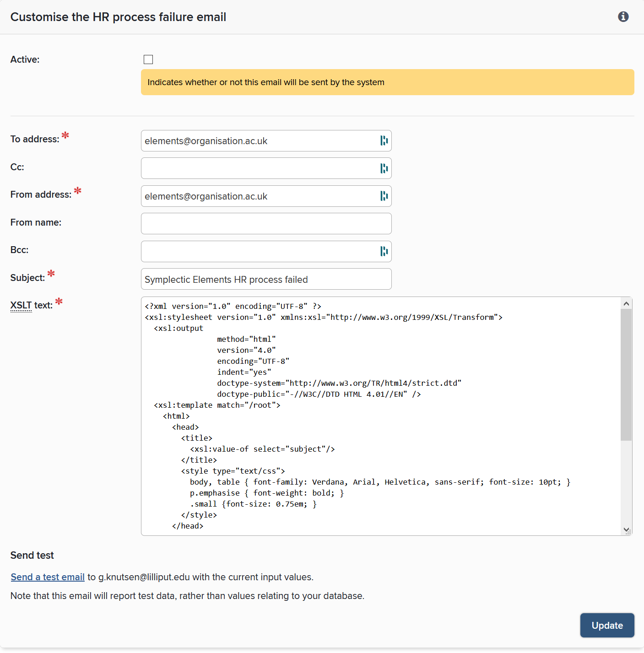Focus the Bcc input field
This screenshot has height=653, width=644.
[259, 251]
